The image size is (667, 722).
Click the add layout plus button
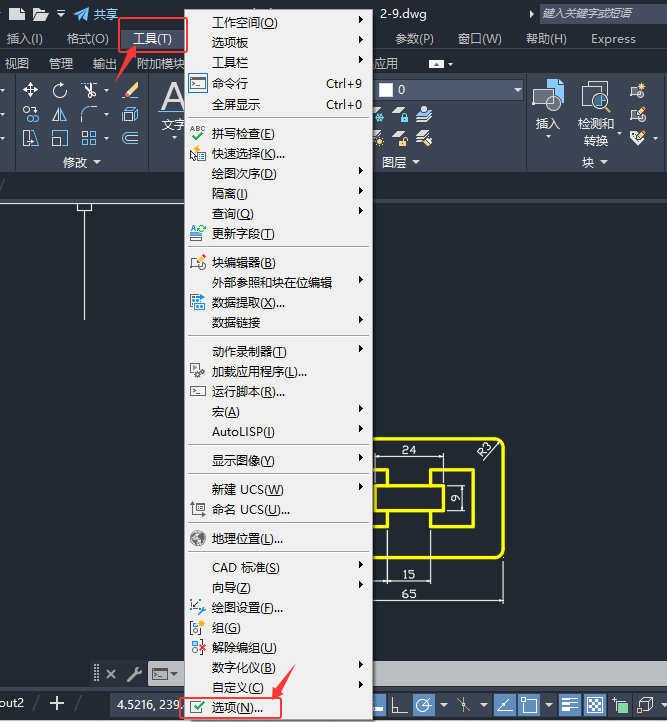[x=57, y=703]
